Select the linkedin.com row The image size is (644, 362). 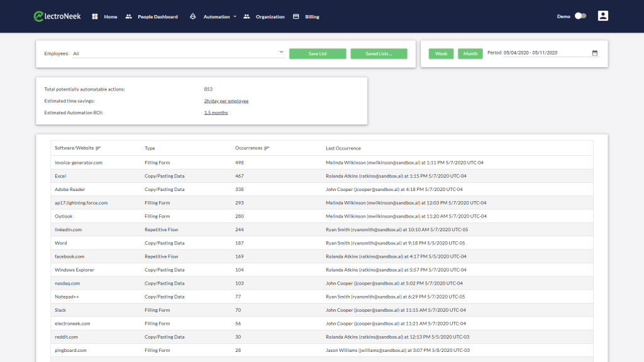(321, 229)
